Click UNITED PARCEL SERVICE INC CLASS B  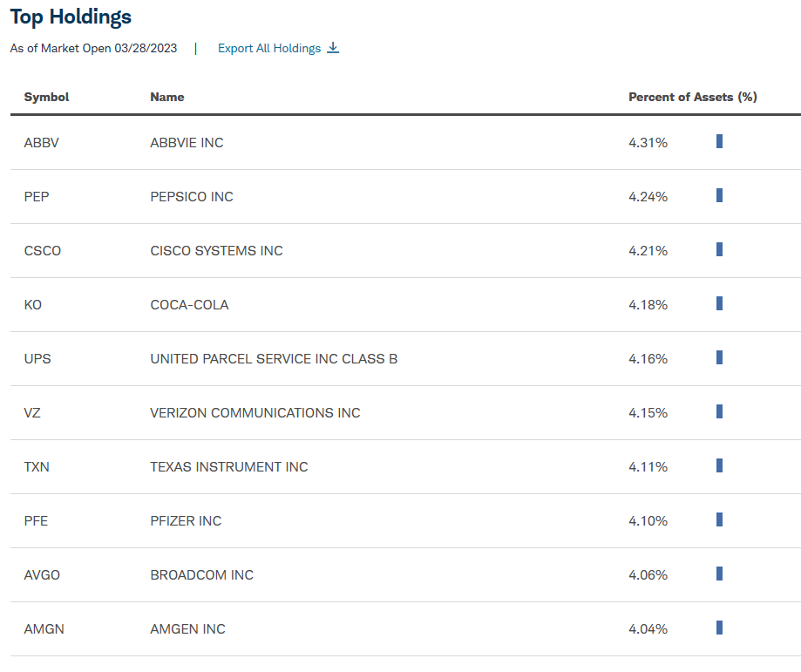(274, 359)
